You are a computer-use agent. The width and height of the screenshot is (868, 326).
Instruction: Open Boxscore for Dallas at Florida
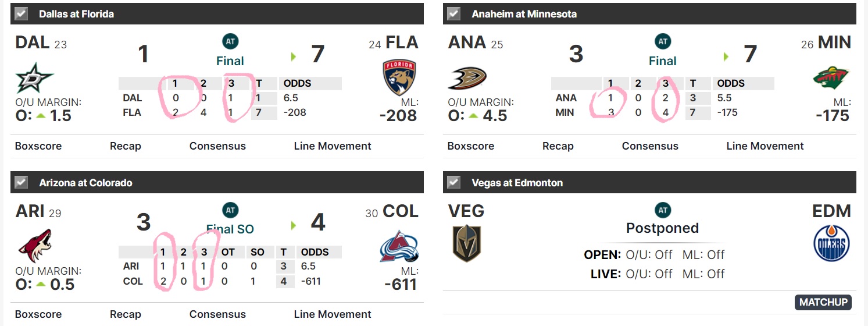pyautogui.click(x=38, y=146)
